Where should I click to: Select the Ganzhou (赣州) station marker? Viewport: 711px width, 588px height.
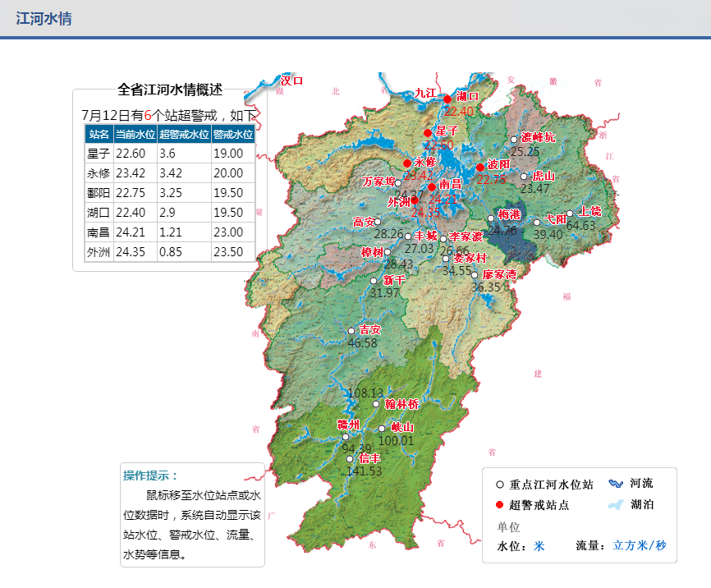point(346,437)
